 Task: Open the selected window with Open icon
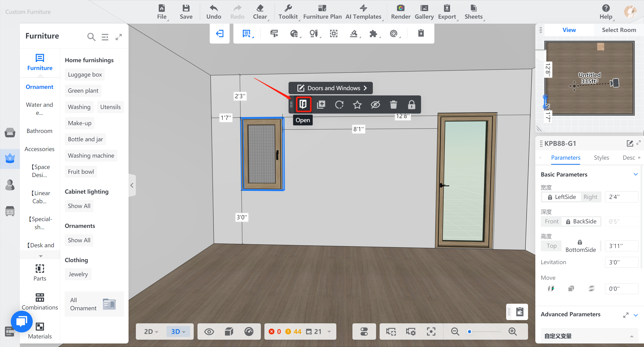pos(303,104)
